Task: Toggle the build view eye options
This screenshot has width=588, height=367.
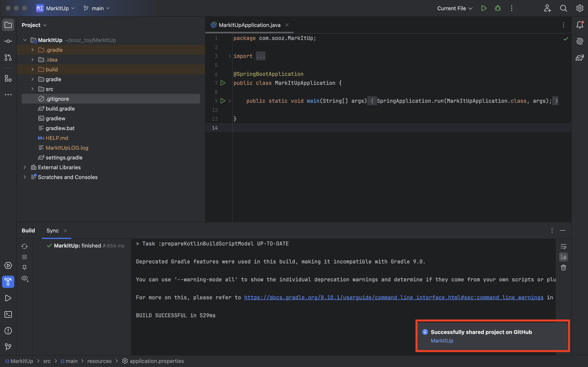Action: click(24, 278)
